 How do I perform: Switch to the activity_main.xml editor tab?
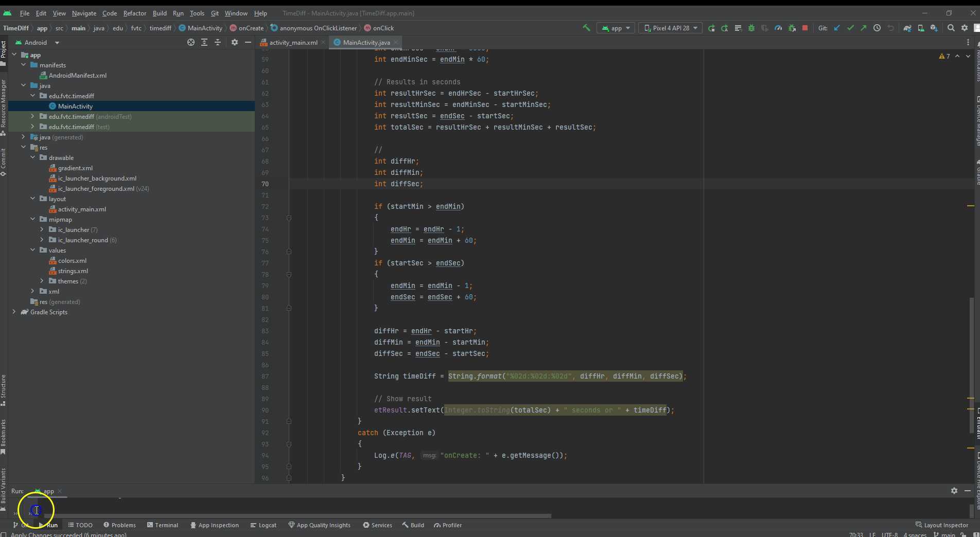[293, 43]
